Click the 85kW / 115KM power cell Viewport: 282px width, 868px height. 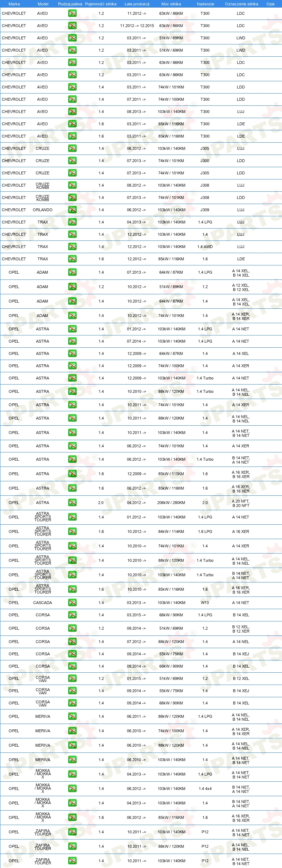(171, 474)
